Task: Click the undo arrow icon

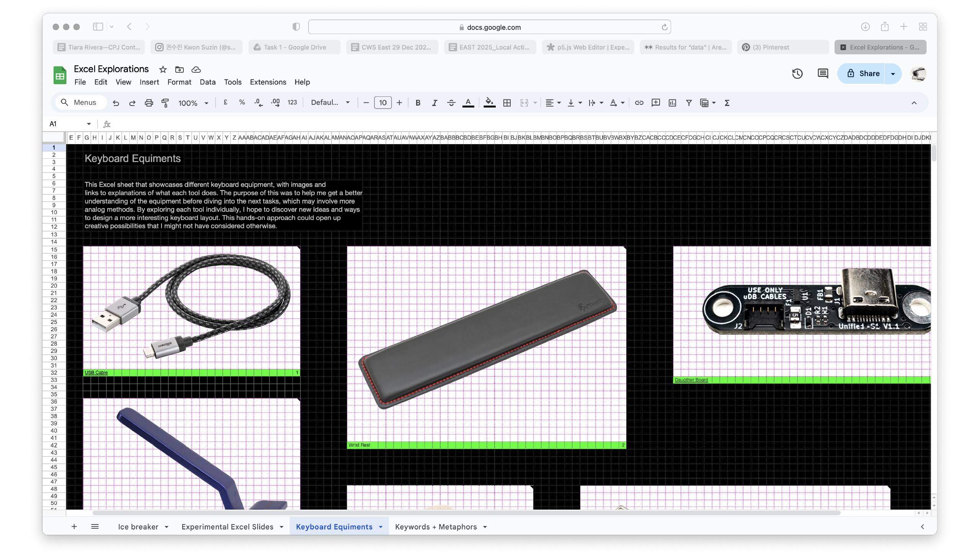Action: 116,103
